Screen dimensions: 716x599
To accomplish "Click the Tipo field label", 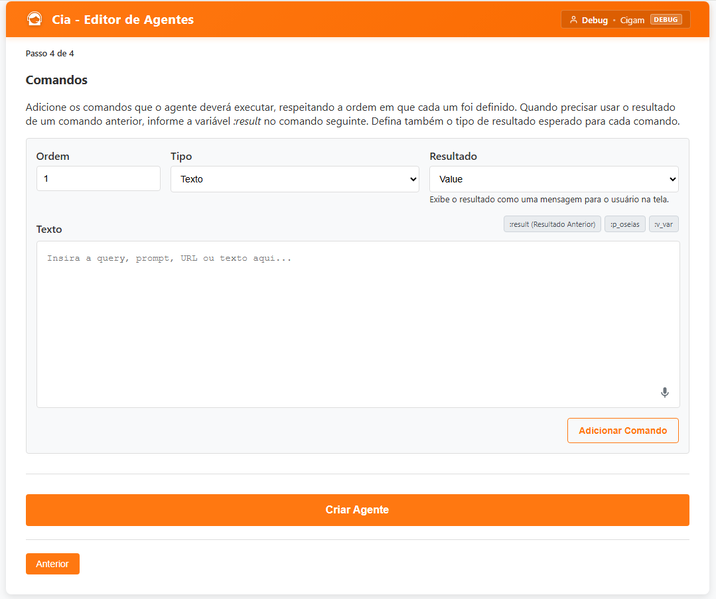I will pyautogui.click(x=181, y=156).
